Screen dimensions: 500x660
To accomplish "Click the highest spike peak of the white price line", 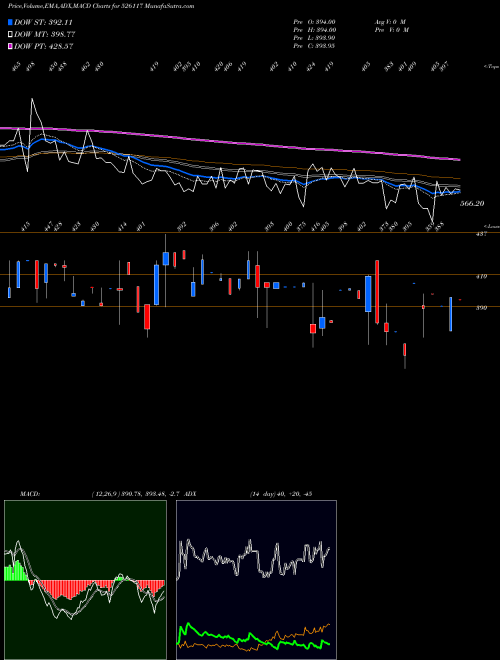I will pyautogui.click(x=32, y=99).
